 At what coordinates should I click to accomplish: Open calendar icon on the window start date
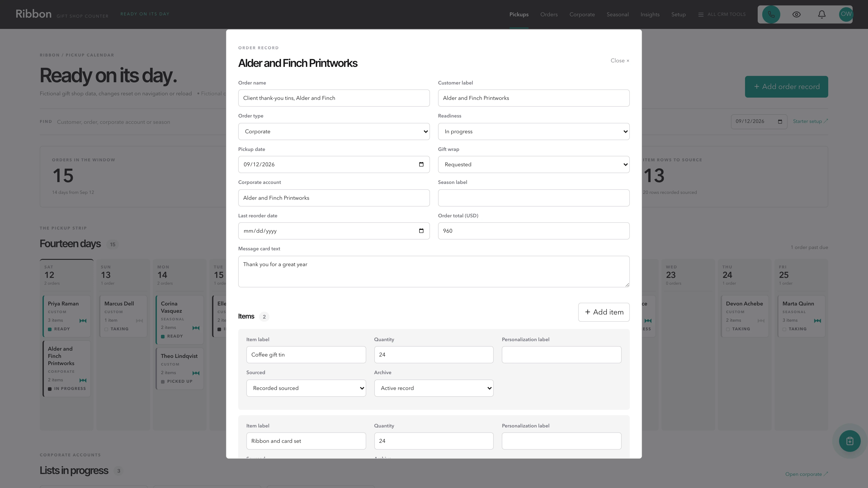pyautogui.click(x=780, y=122)
